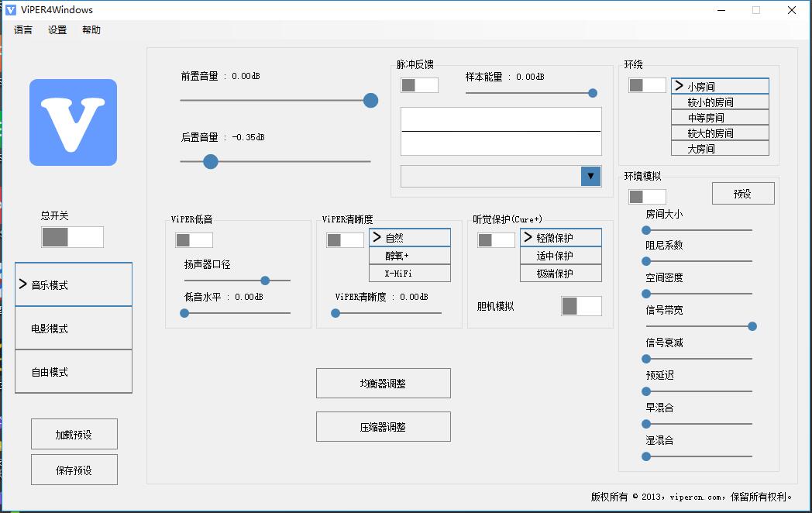Screen dimensions: 812x513
Task: Toggle the 环境模拟 reverb switch
Action: [647, 197]
